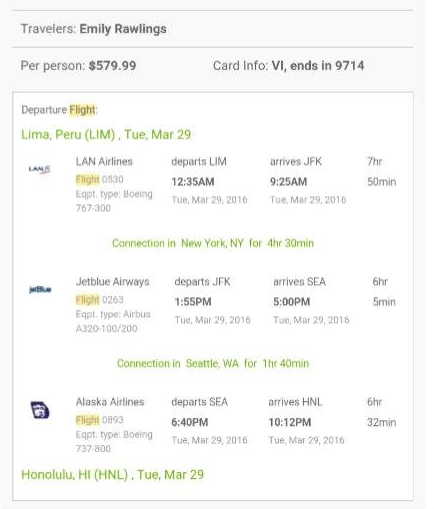Screen dimensions: 434x509
Task: Click the 12:35AM LIM departure time
Action: (x=193, y=182)
